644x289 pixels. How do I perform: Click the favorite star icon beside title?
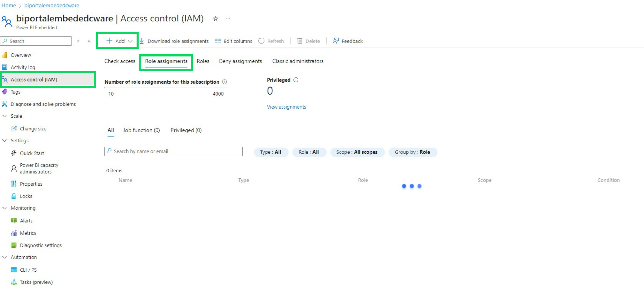pyautogui.click(x=215, y=19)
